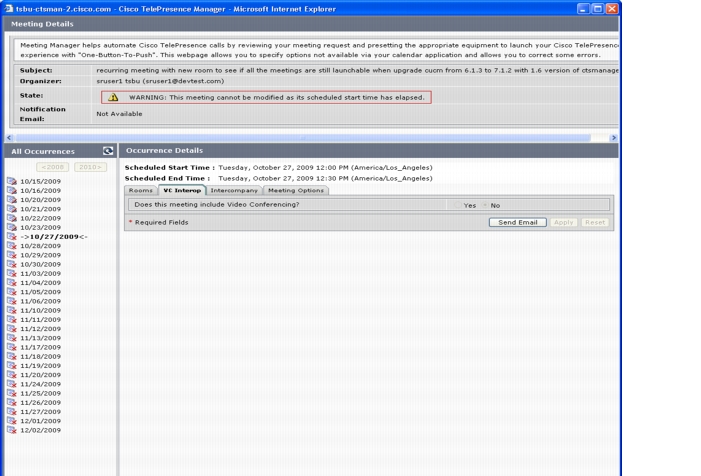Click the calendar icon beside 10/21/2009

(12, 209)
